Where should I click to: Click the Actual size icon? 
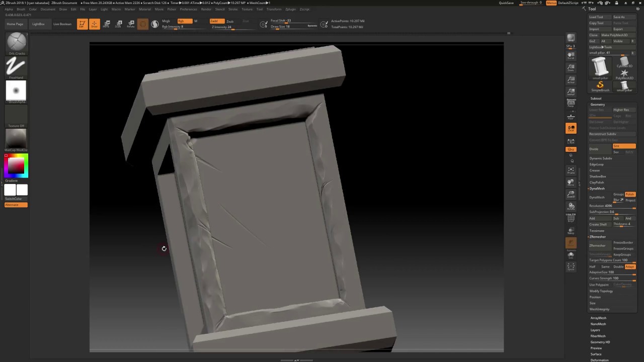[x=571, y=79]
